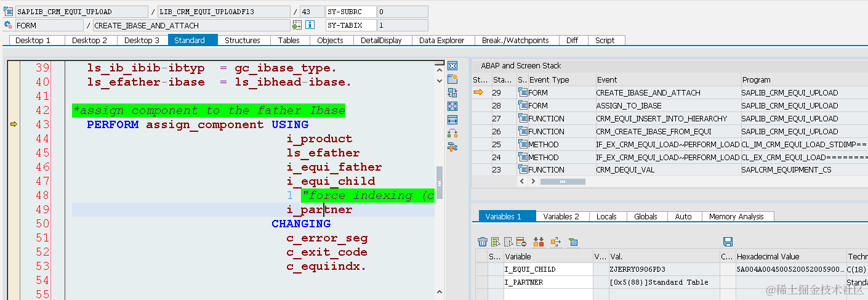Click the blue information icon in header

pos(311,25)
